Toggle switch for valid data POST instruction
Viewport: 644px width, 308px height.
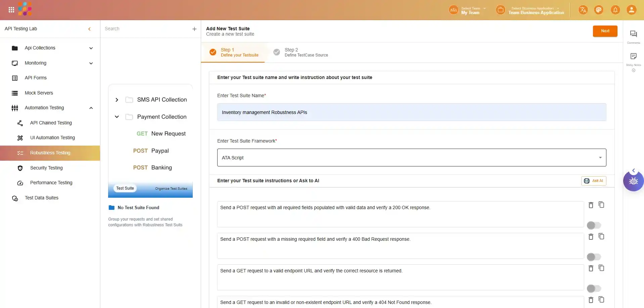(593, 225)
